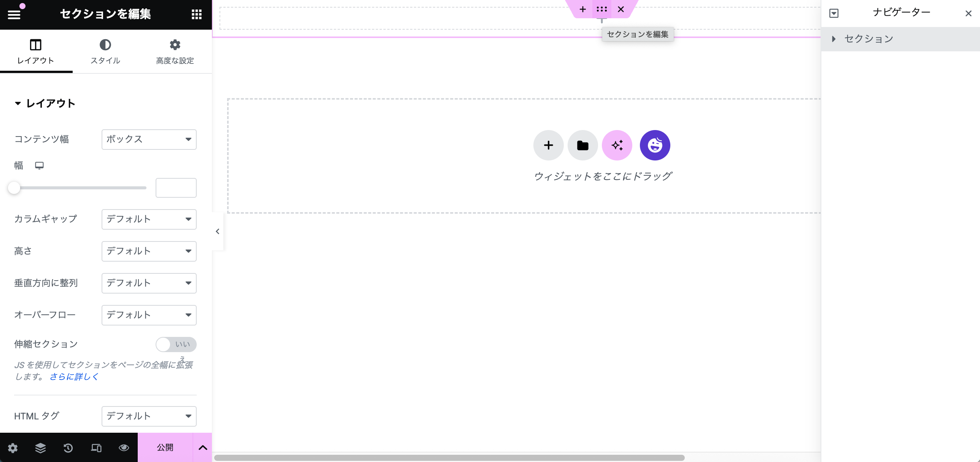980x462 pixels.
Task: Open the widgets grid panel
Action: (196, 14)
